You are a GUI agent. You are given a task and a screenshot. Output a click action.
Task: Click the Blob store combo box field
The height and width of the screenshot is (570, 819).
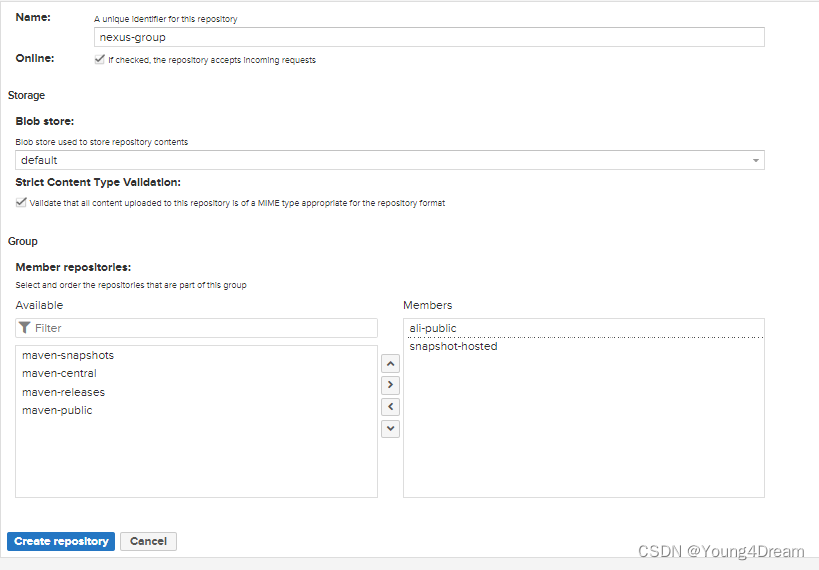[380, 160]
